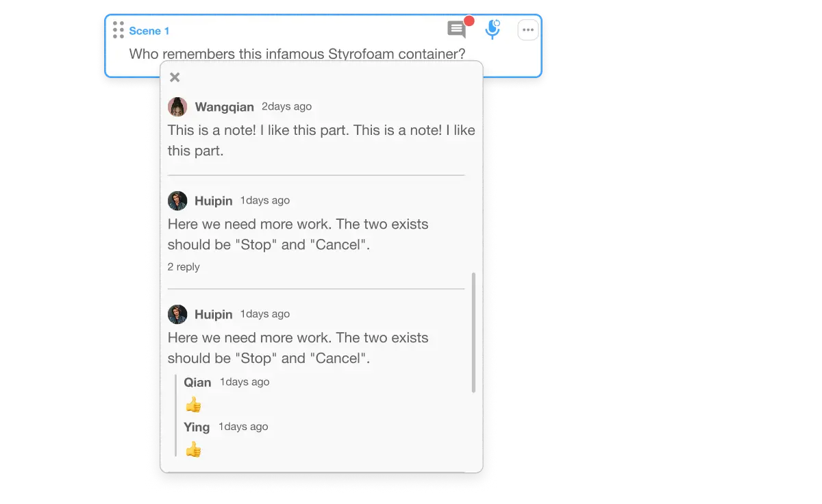Click the second Huipin avatar
Screen dimensions: 822x504
(x=177, y=314)
